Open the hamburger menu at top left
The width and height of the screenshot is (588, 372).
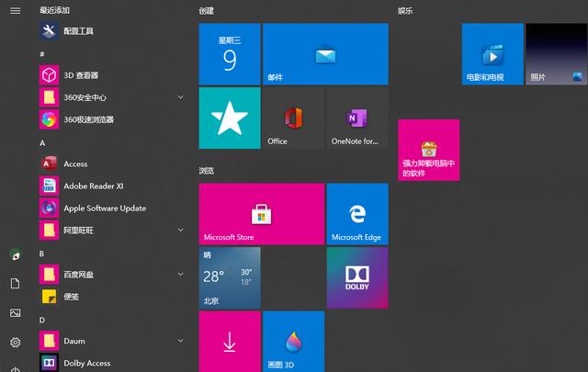coord(15,10)
